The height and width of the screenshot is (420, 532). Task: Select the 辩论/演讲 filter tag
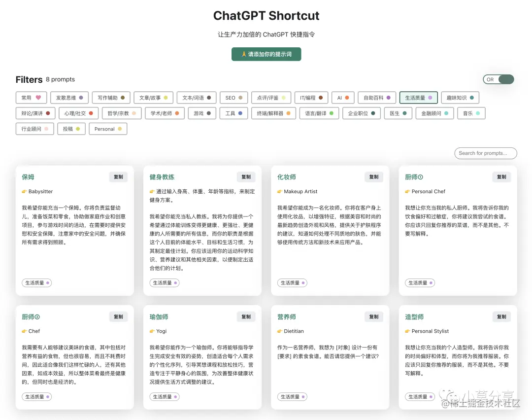[x=35, y=113]
